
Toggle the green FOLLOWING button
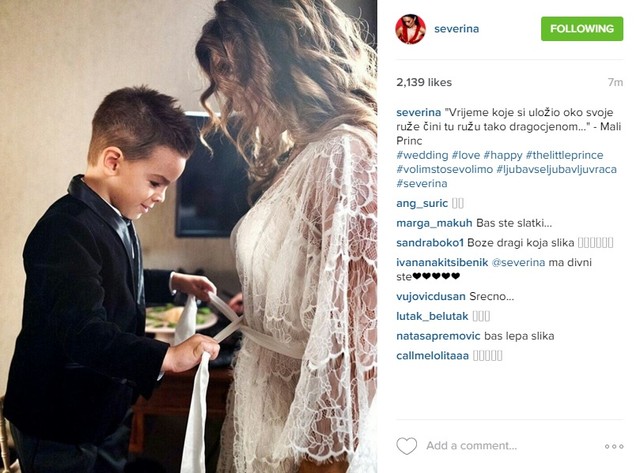tap(582, 29)
